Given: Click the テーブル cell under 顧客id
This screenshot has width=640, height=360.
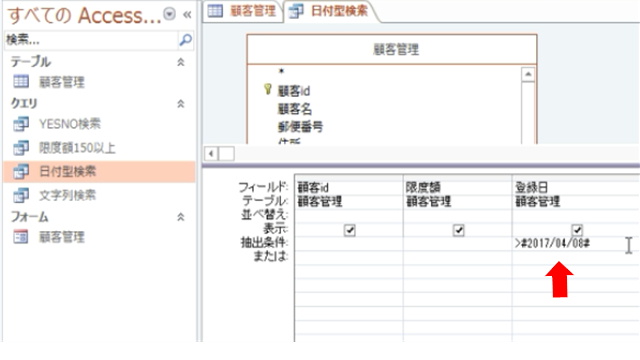Looking at the screenshot, I should tap(349, 201).
